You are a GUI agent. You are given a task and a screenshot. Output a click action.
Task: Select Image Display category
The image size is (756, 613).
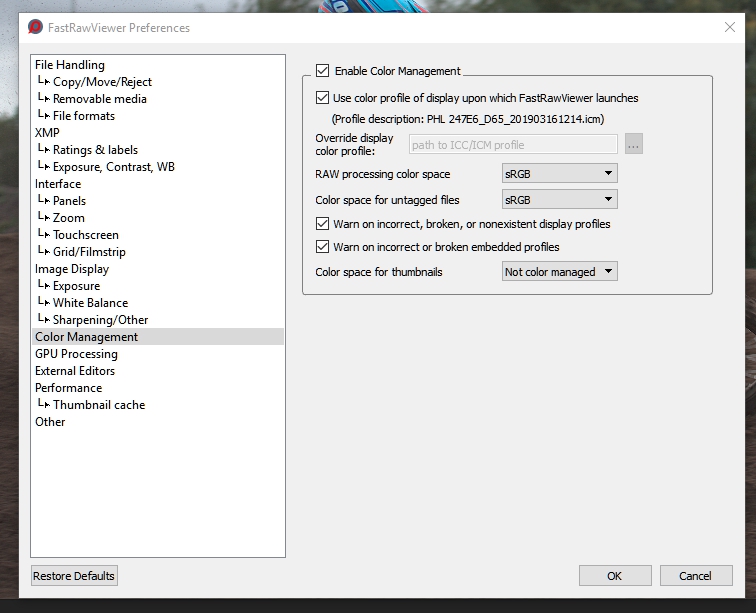(158, 269)
